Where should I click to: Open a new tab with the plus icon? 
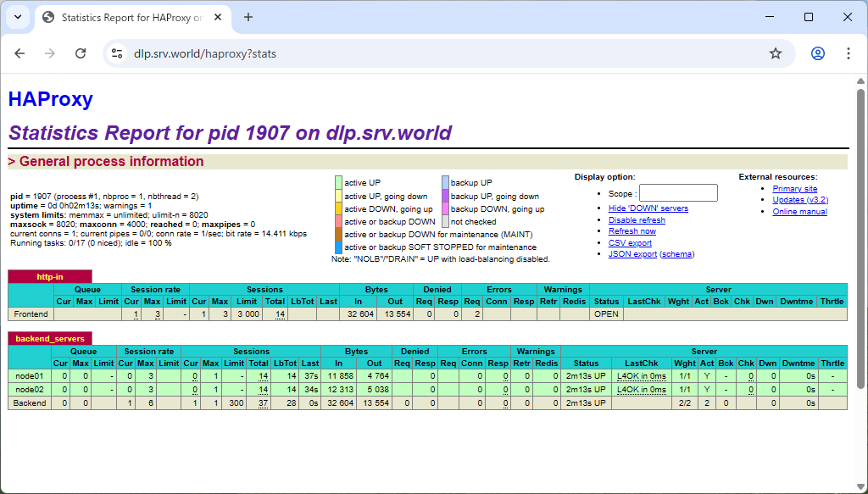click(246, 17)
